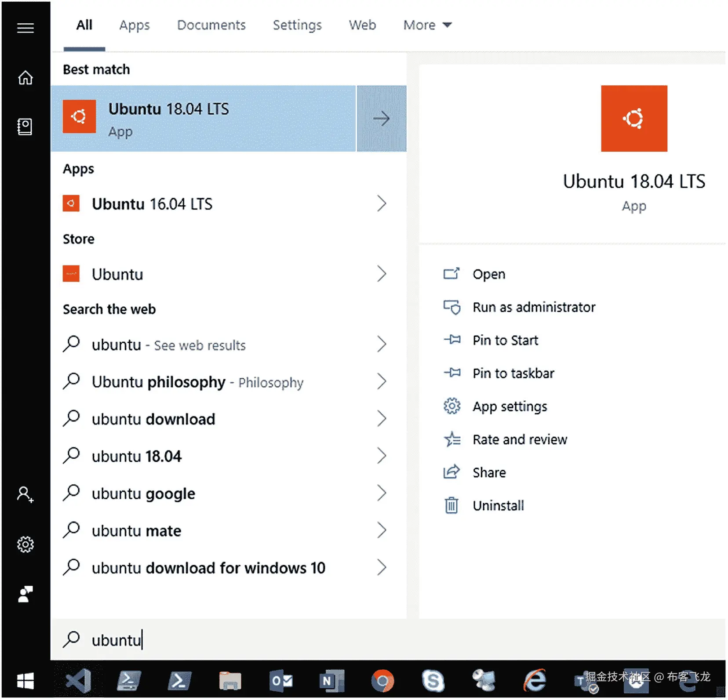The height and width of the screenshot is (700, 728).
Task: Switch to the Documents tab
Action: [211, 25]
